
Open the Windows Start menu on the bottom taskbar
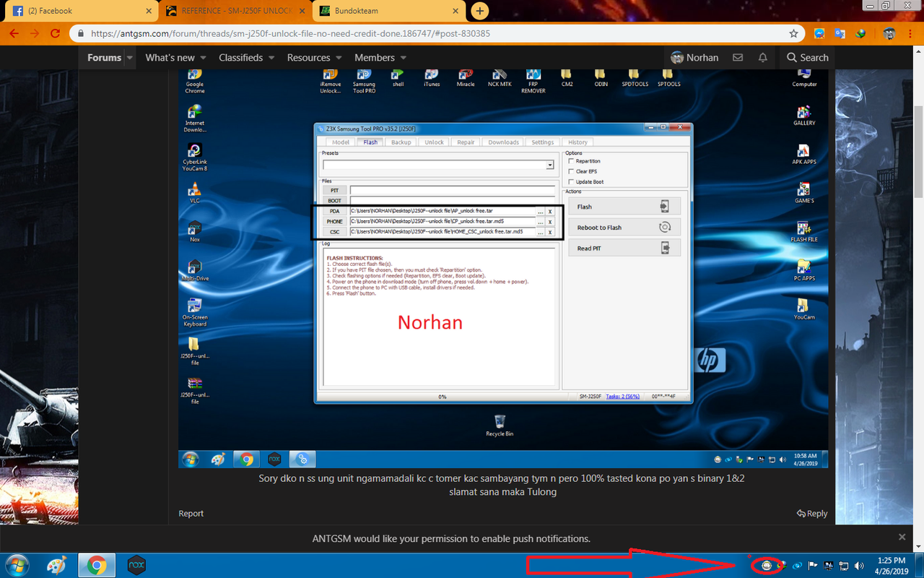(16, 565)
